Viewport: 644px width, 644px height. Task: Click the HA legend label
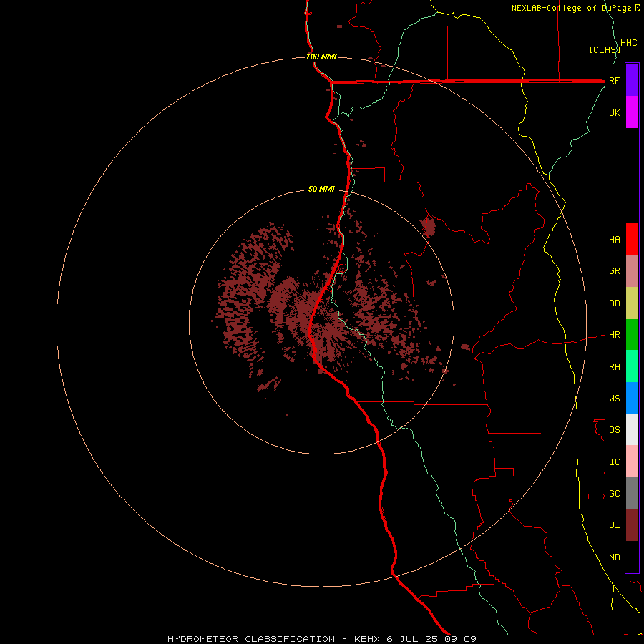614,240
